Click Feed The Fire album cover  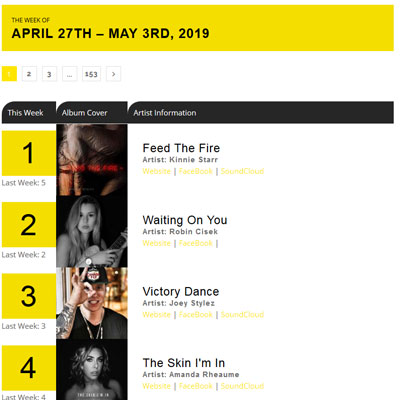[x=92, y=160]
